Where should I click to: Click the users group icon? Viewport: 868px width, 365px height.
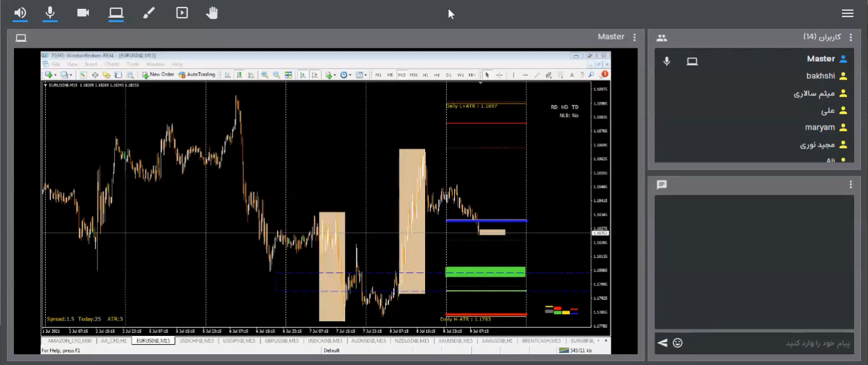661,38
